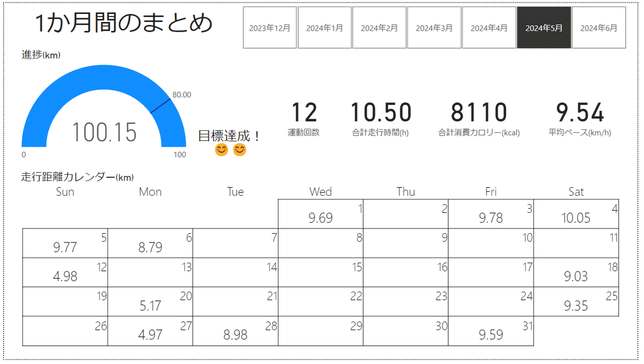The height and width of the screenshot is (364, 644).
Task: Click calendar day number 30
Action: coord(442,325)
